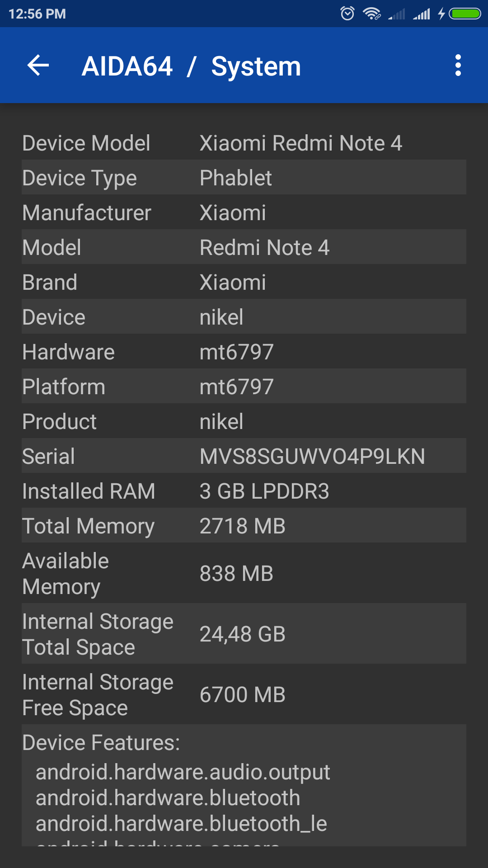Select the Serial number row
The height and width of the screenshot is (868, 488).
pos(244,456)
